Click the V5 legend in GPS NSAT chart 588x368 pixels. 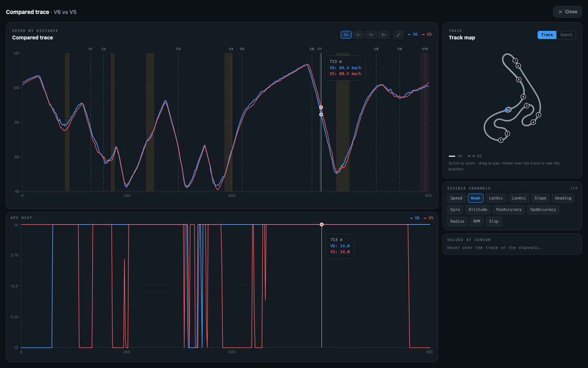pyautogui.click(x=429, y=218)
